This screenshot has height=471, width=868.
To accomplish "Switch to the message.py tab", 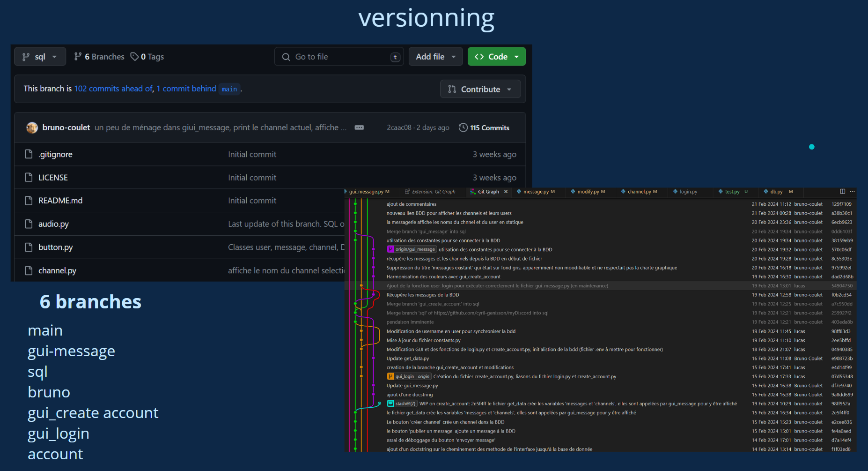I will (x=536, y=192).
